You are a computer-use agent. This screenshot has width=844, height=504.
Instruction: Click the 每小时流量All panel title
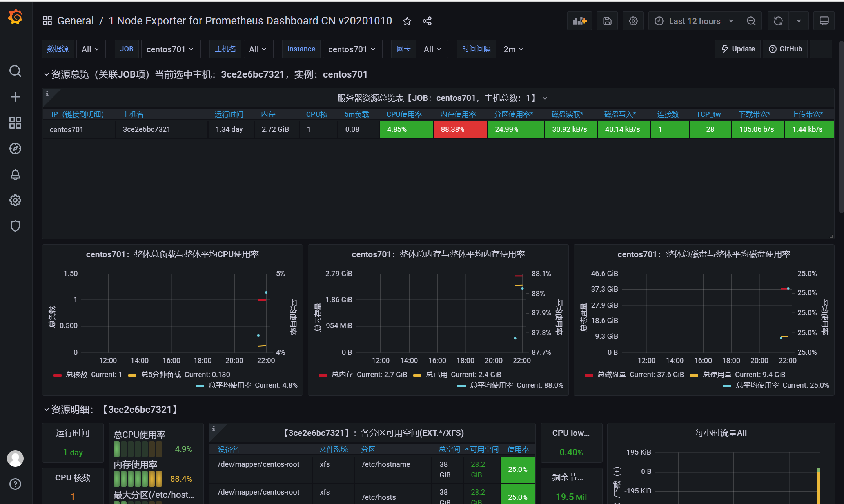(x=721, y=433)
